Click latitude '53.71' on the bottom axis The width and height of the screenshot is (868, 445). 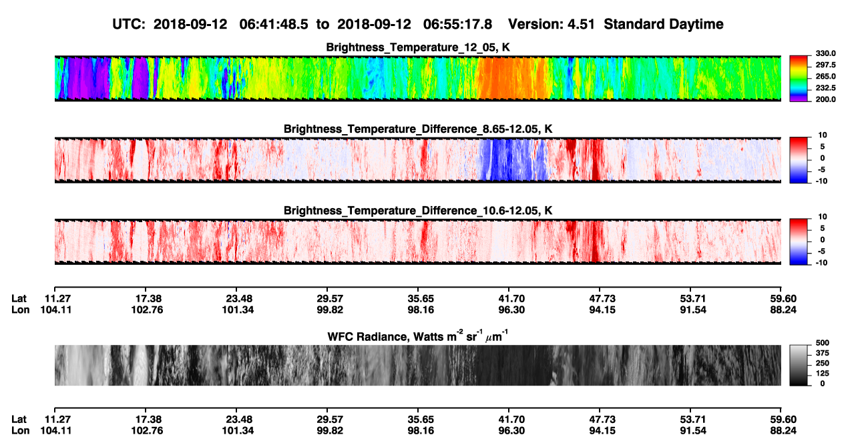coord(690,420)
